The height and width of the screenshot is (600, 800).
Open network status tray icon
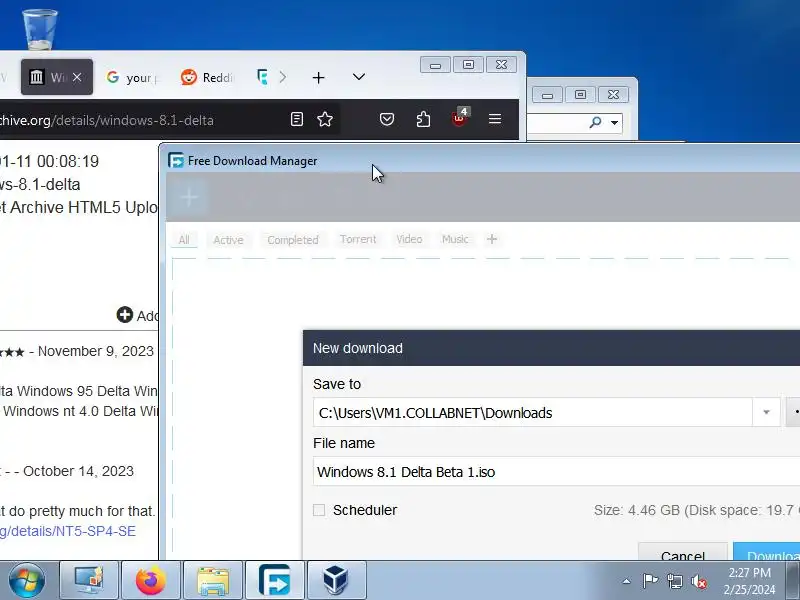click(674, 581)
